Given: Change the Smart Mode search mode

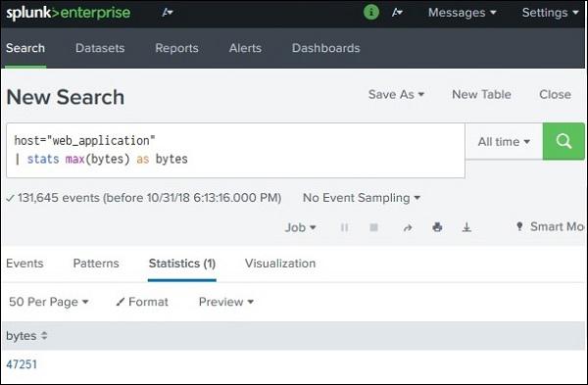Looking at the screenshot, I should pos(551,227).
